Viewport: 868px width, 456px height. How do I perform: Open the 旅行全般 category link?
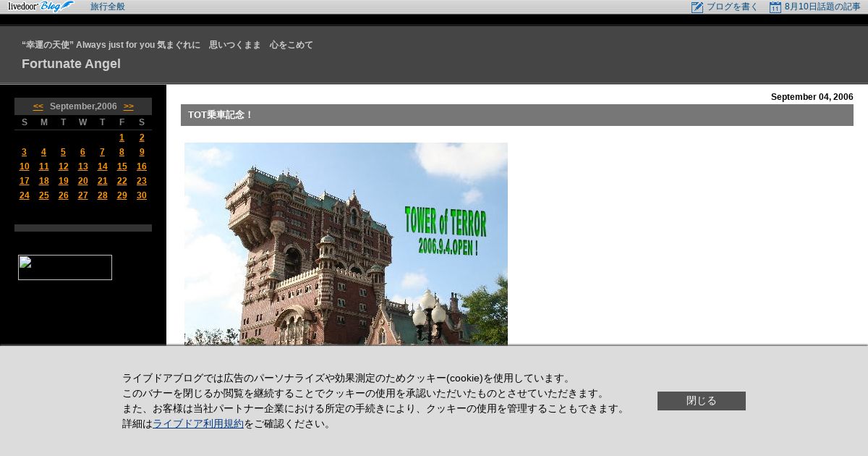coord(108,7)
